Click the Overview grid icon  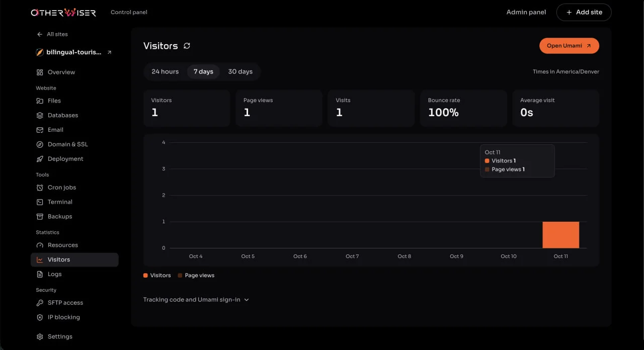point(40,72)
